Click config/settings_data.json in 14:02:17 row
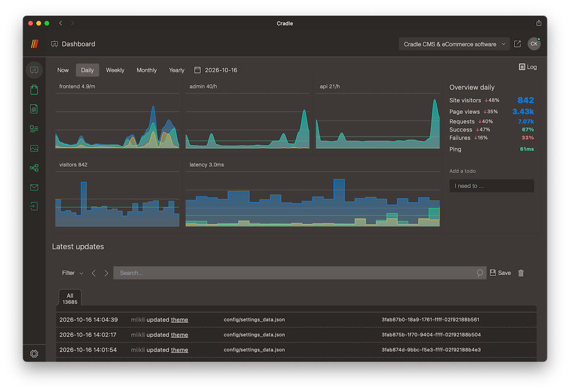The image size is (570, 392). point(254,334)
